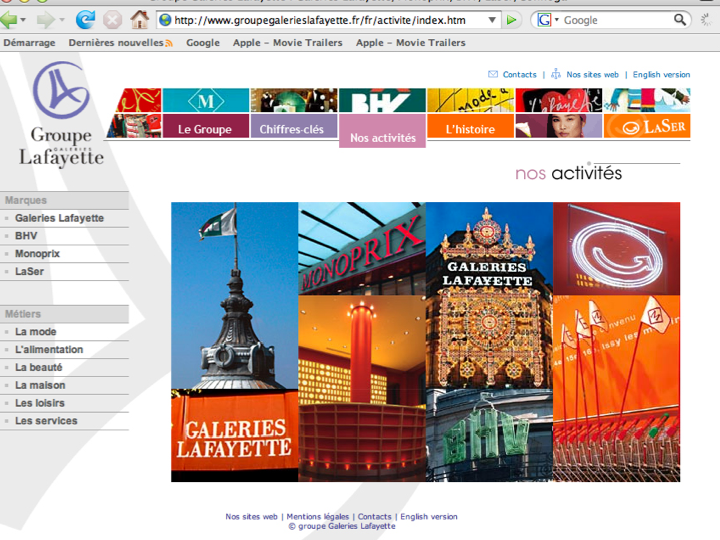Open the L'alimentation sidebar link

[49, 349]
